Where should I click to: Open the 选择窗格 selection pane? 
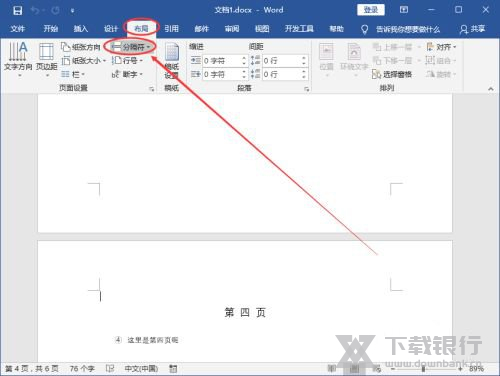(x=392, y=74)
